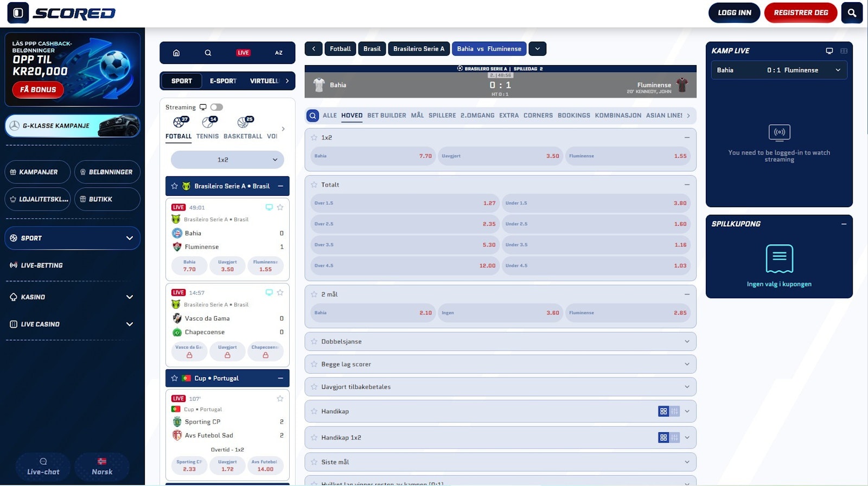Screen dimensions: 868x486
Task: Open the LIVE events filter
Action: pos(243,53)
